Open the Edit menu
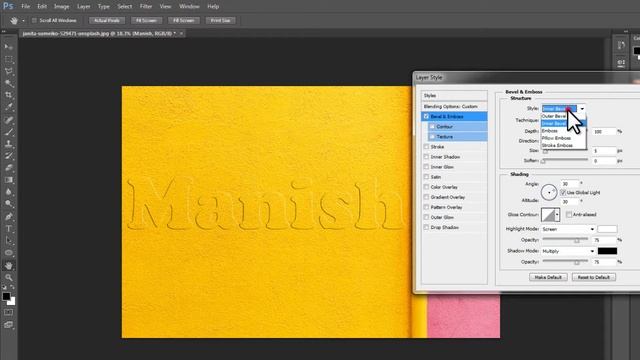640x360 pixels. 42,7
